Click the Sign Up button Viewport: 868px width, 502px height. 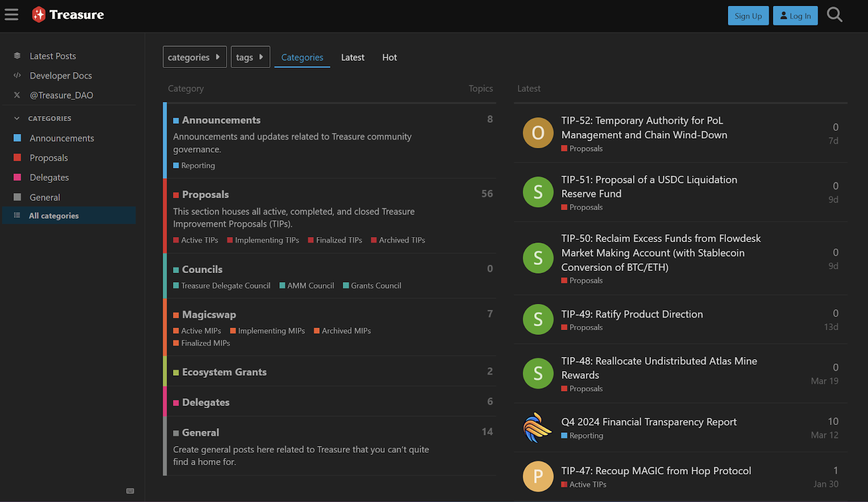[748, 16]
